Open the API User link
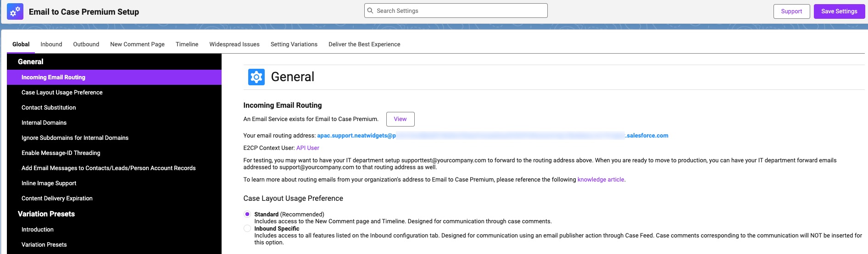This screenshot has height=254, width=868. pos(308,148)
